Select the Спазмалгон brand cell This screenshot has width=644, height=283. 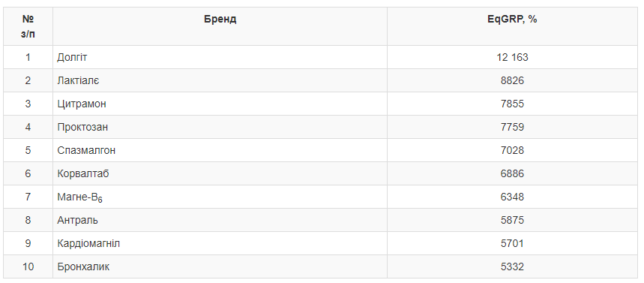(x=220, y=151)
